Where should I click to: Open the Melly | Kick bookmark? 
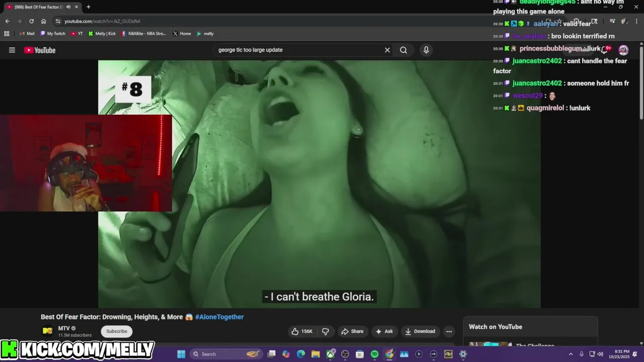(102, 34)
